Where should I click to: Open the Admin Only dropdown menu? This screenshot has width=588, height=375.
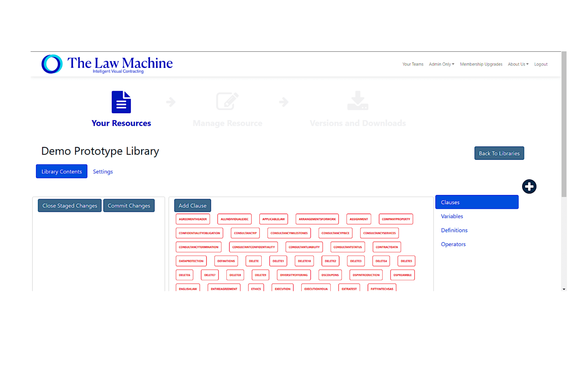(441, 64)
